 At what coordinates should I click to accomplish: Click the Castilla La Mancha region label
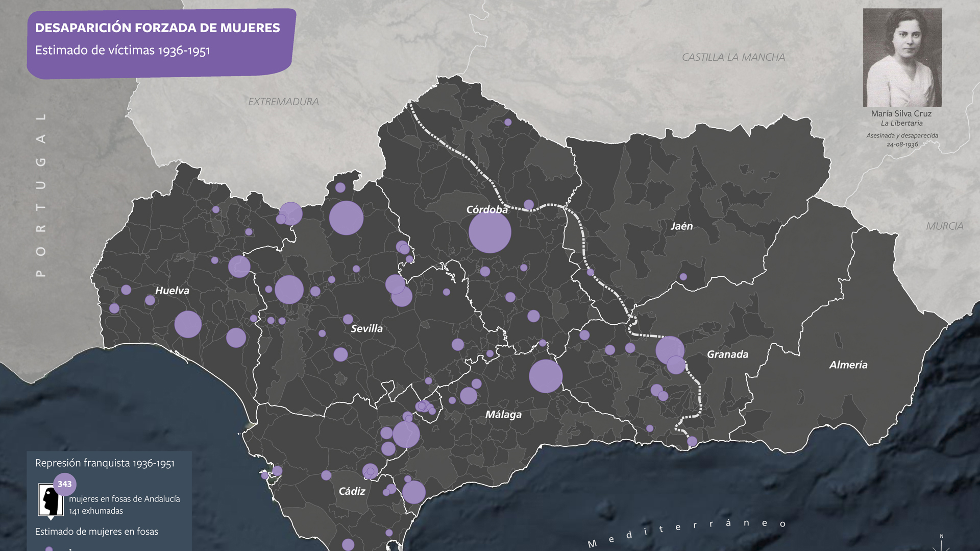[x=733, y=57]
